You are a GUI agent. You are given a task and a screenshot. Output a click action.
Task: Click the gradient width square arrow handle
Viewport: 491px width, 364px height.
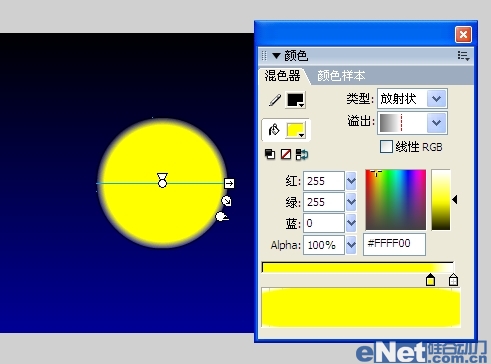click(229, 183)
